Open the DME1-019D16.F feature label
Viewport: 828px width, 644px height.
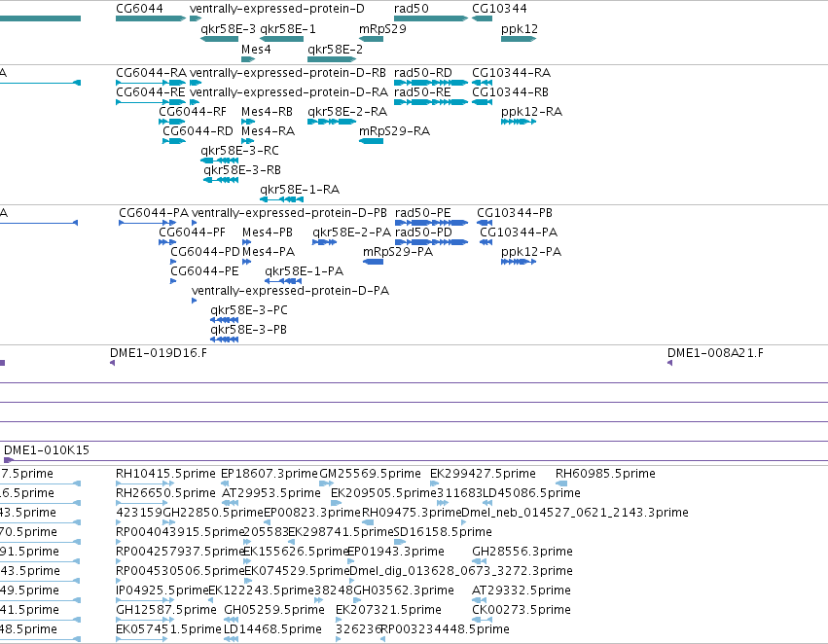tap(159, 353)
